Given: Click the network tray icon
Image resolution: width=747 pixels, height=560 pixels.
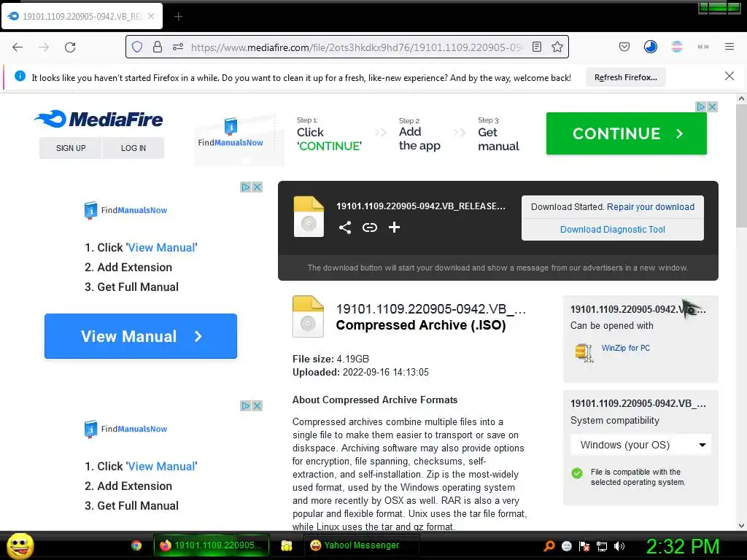Looking at the screenshot, I should pyautogui.click(x=602, y=546).
